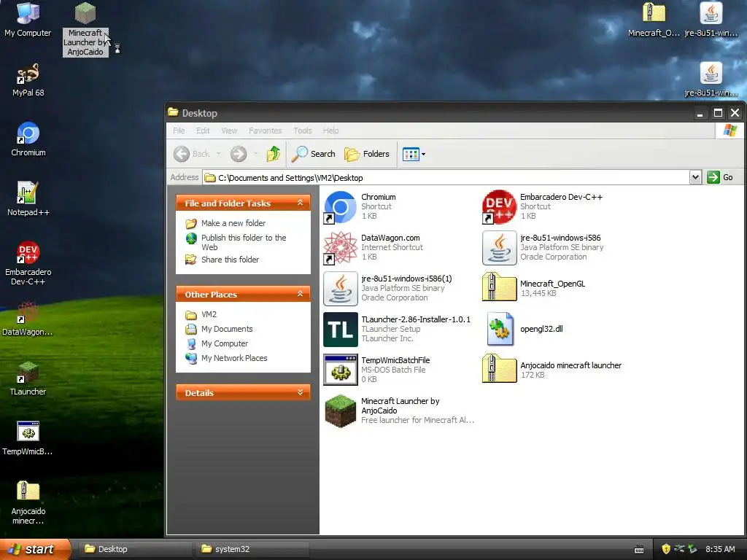Screen dimensions: 747x560
Task: Click TLauncher desktop shortcut
Action: click(28, 379)
